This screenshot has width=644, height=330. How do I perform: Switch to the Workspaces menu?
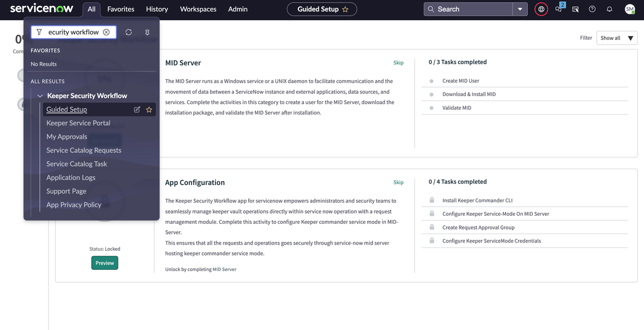[x=198, y=9]
